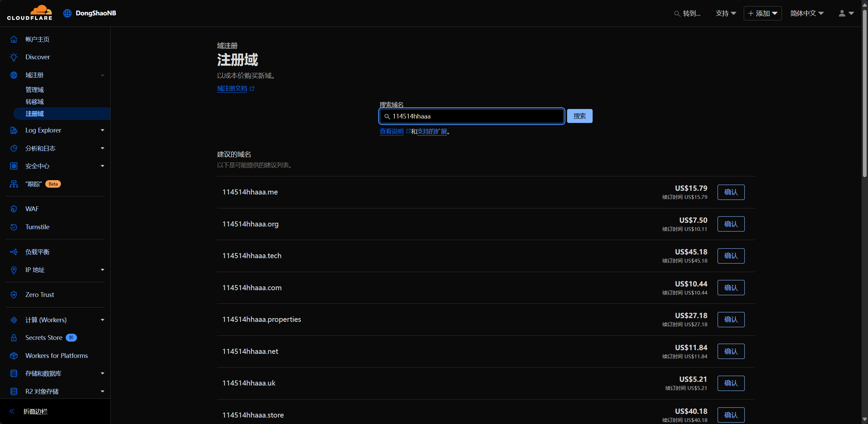Click the Secrets Store lock icon
868x424 pixels.
(14, 337)
